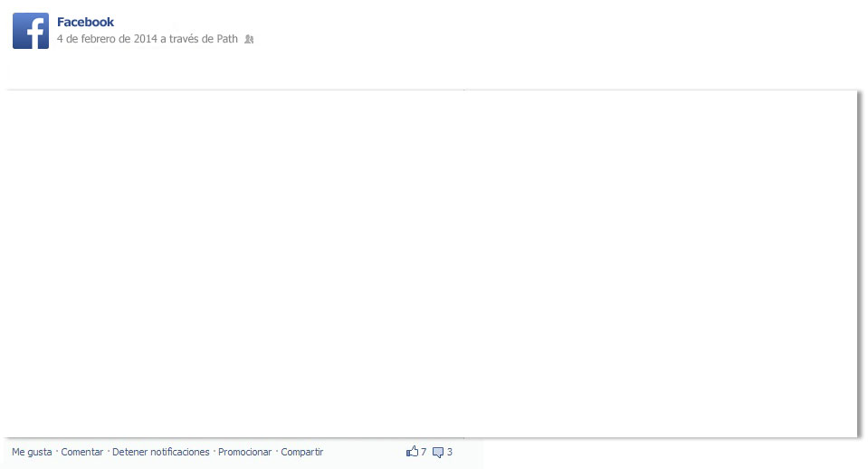The height and width of the screenshot is (469, 868).
Task: Click the comment bubble icon
Action: (438, 452)
